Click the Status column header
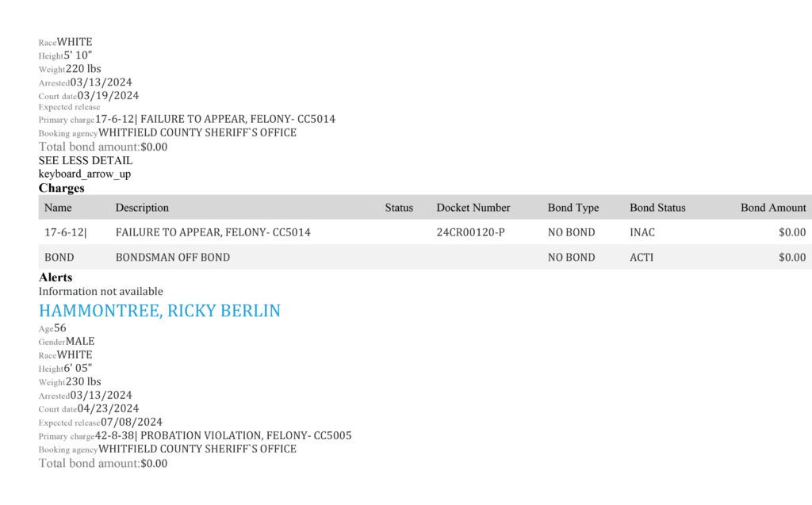The height and width of the screenshot is (505, 812). pos(399,208)
